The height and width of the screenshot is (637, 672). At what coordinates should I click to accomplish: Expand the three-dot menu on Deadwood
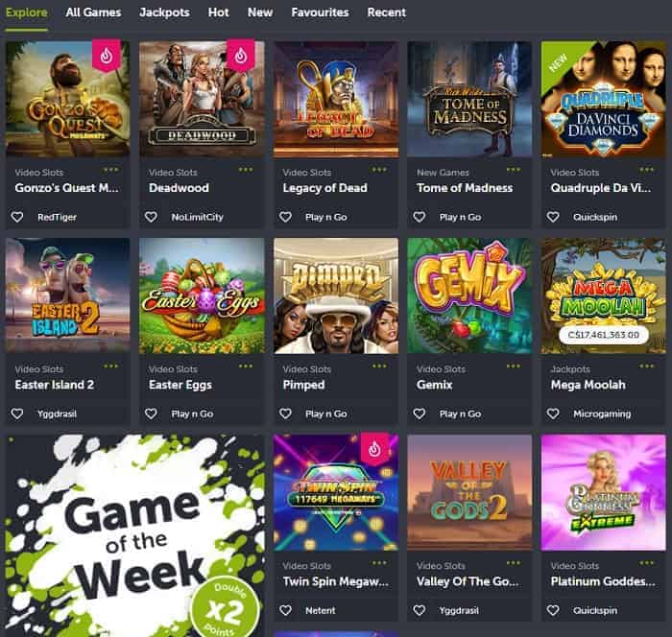tap(246, 170)
